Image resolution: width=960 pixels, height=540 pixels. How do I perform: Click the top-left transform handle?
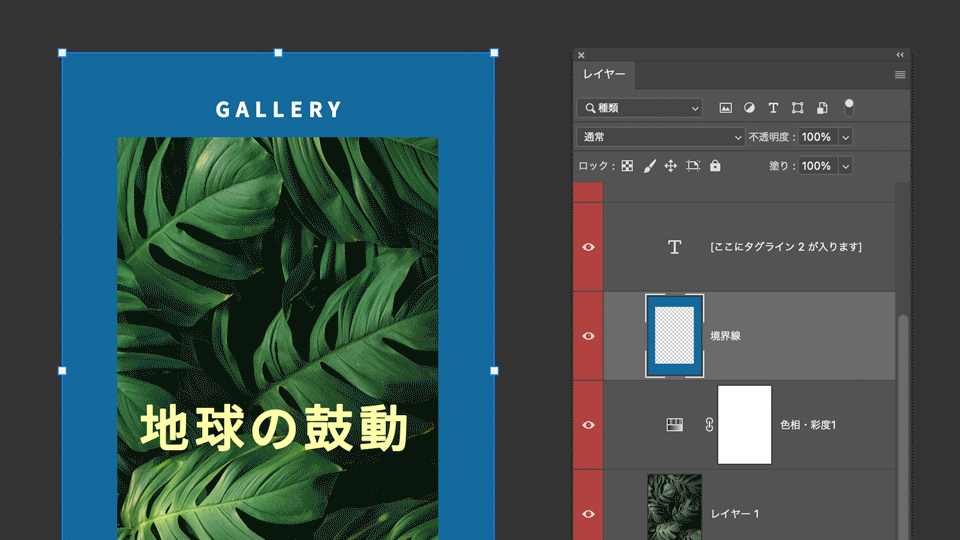[x=62, y=53]
